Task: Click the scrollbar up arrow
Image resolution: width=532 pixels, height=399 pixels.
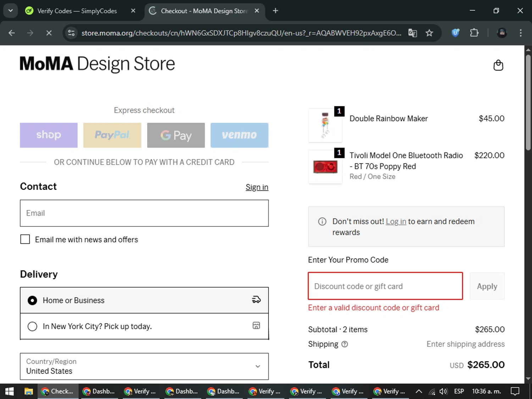Action: (x=528, y=50)
